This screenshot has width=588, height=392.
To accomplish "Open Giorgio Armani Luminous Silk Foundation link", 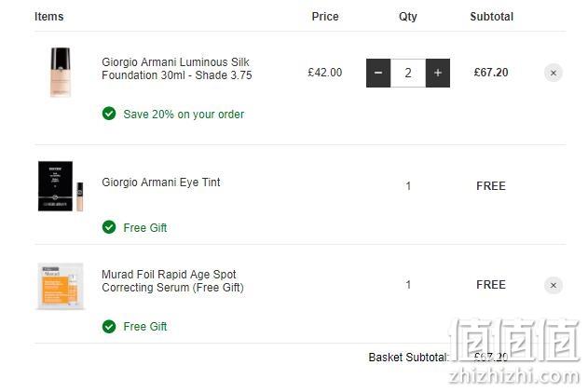I will tap(177, 69).
